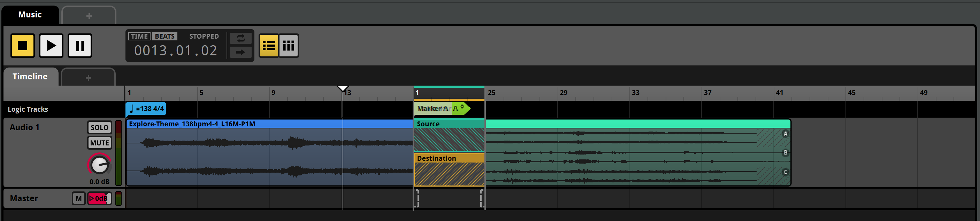Click the Audio 1 volume knob
The height and width of the screenshot is (221, 980).
100,164
